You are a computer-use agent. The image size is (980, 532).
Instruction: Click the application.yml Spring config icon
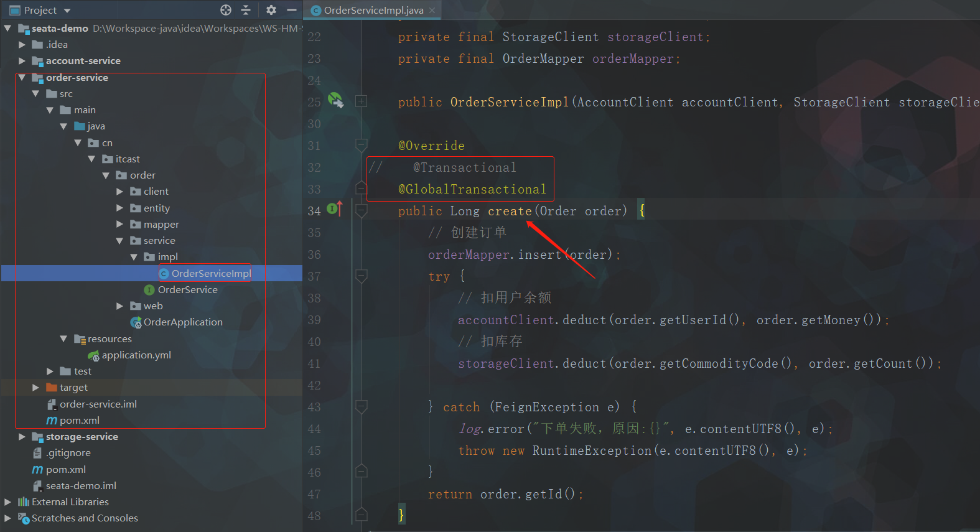pyautogui.click(x=93, y=355)
